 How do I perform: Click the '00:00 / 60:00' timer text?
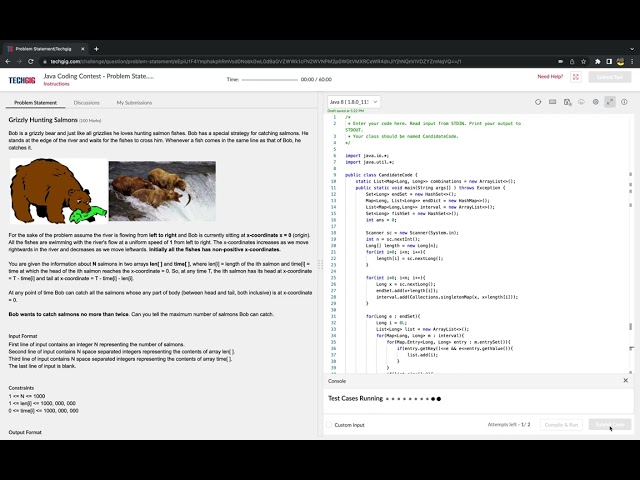(x=316, y=80)
